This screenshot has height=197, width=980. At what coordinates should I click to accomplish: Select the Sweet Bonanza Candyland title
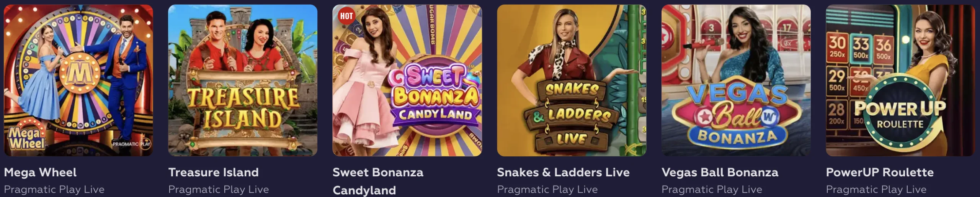[x=378, y=181]
